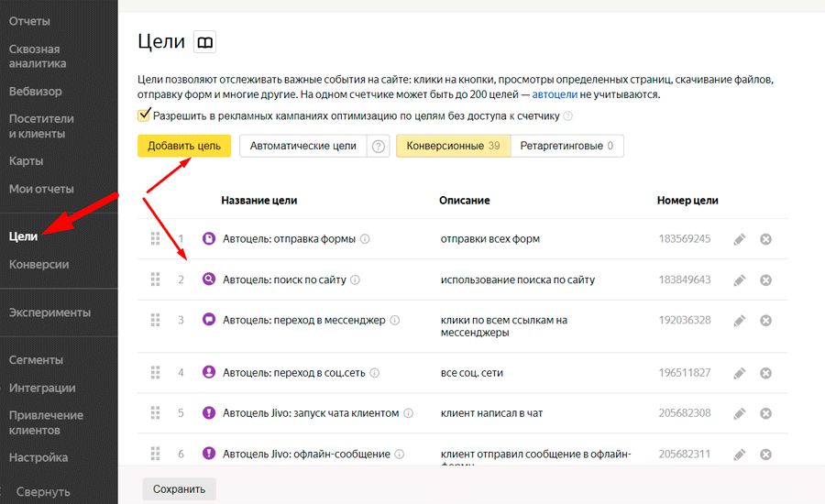Screen dimensions: 825x504
Task: Follow the автоцели link in the description
Action: click(x=555, y=94)
